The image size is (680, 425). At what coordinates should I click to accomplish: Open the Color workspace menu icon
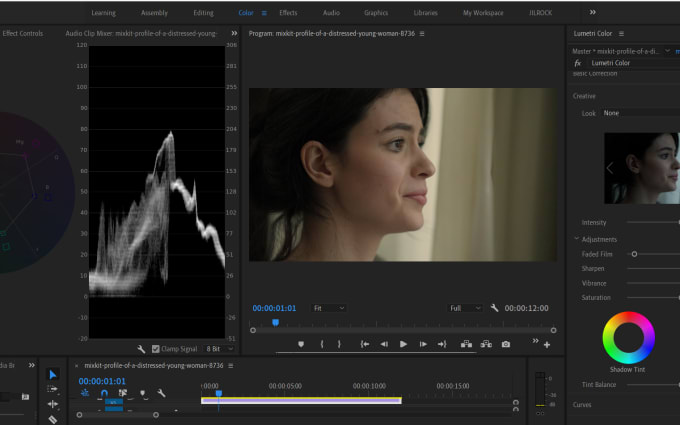(x=264, y=13)
